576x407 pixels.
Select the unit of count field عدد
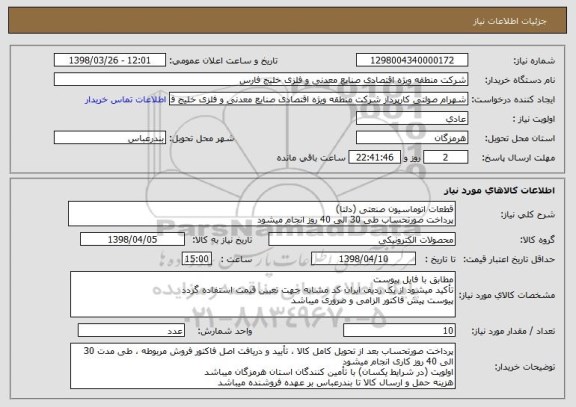point(131,331)
